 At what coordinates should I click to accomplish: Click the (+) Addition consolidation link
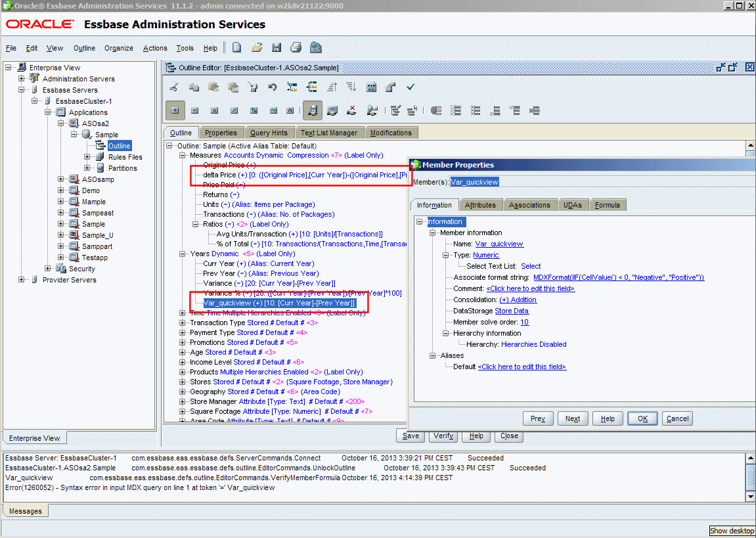coord(518,300)
